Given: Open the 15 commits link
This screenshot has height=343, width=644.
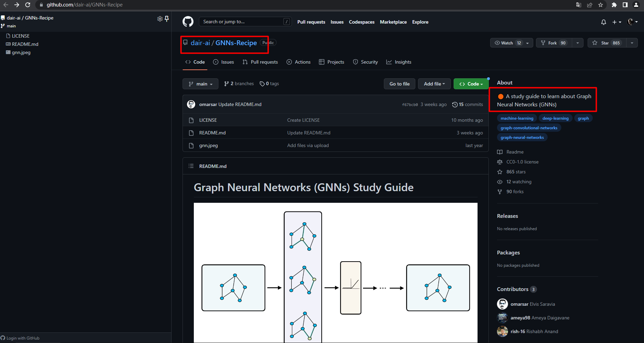Looking at the screenshot, I should coord(467,105).
